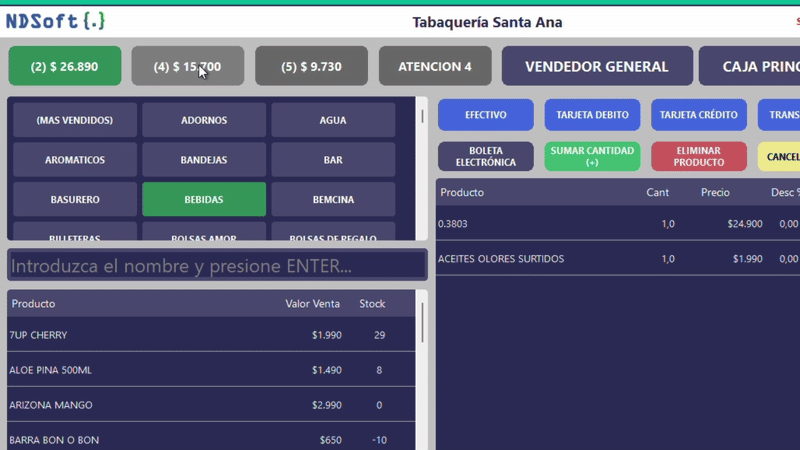The image size is (800, 450).
Task: Click the red ELIMINAR PRODUCTO button
Action: [698, 156]
